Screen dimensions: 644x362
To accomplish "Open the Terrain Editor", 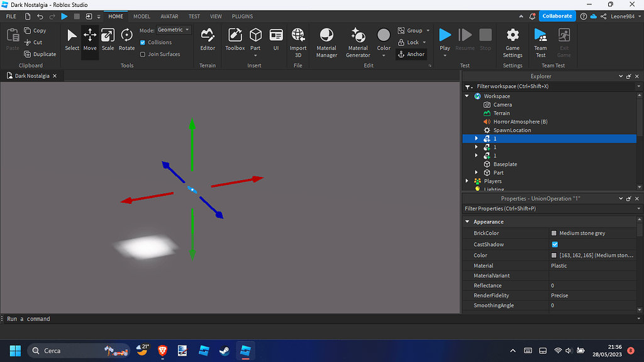I will pos(208,40).
